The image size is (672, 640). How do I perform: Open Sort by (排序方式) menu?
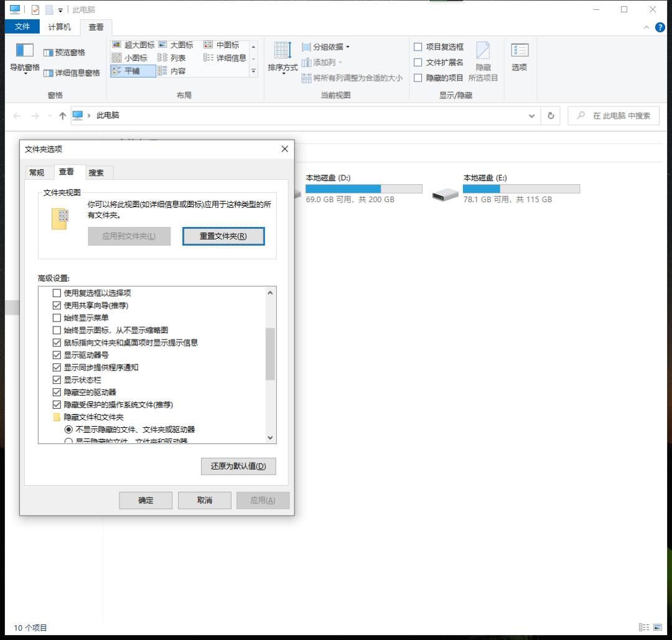(x=283, y=58)
